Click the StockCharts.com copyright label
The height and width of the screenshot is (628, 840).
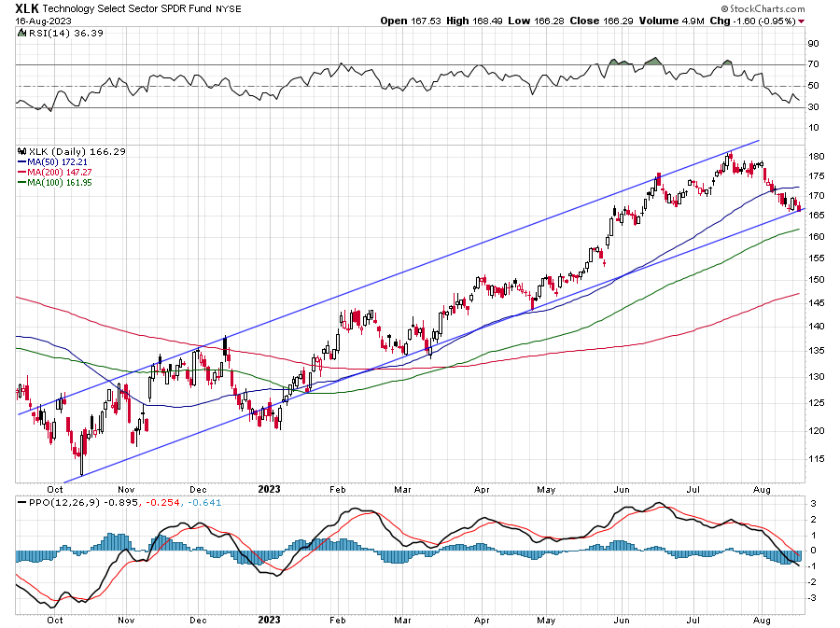pyautogui.click(x=763, y=8)
